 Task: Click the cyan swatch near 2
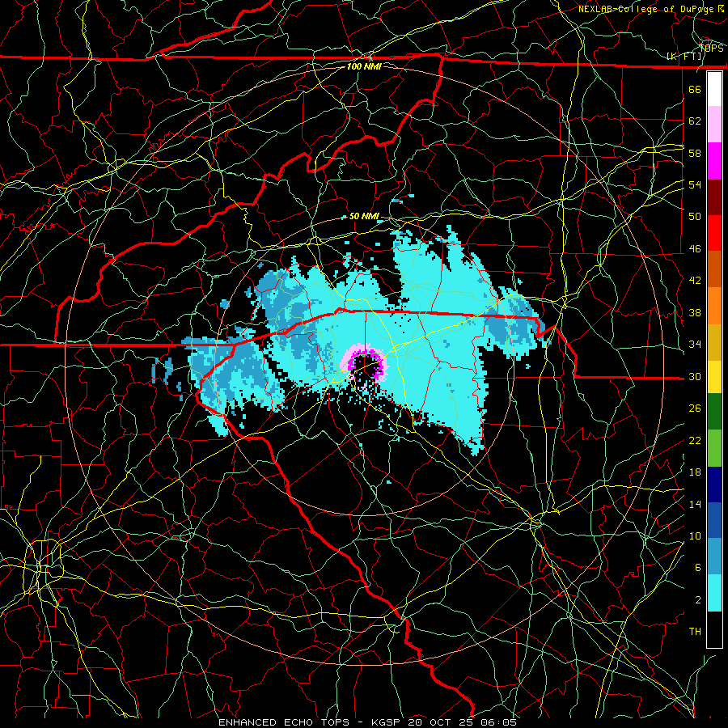(714, 593)
